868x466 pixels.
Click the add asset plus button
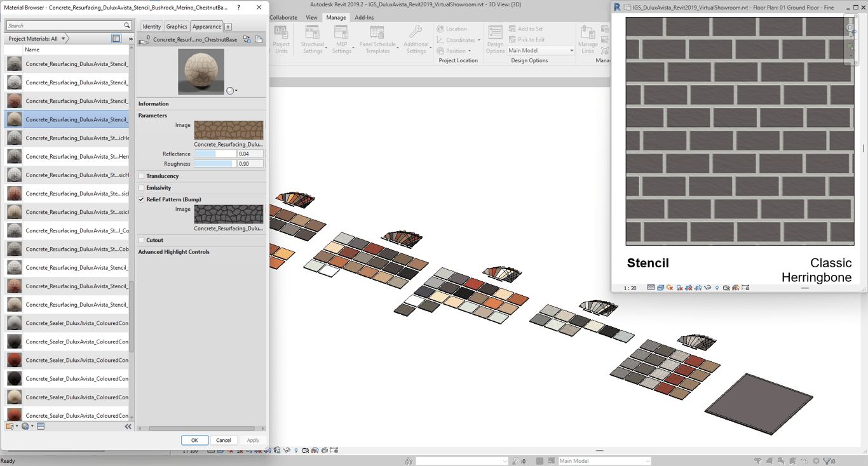tap(228, 27)
